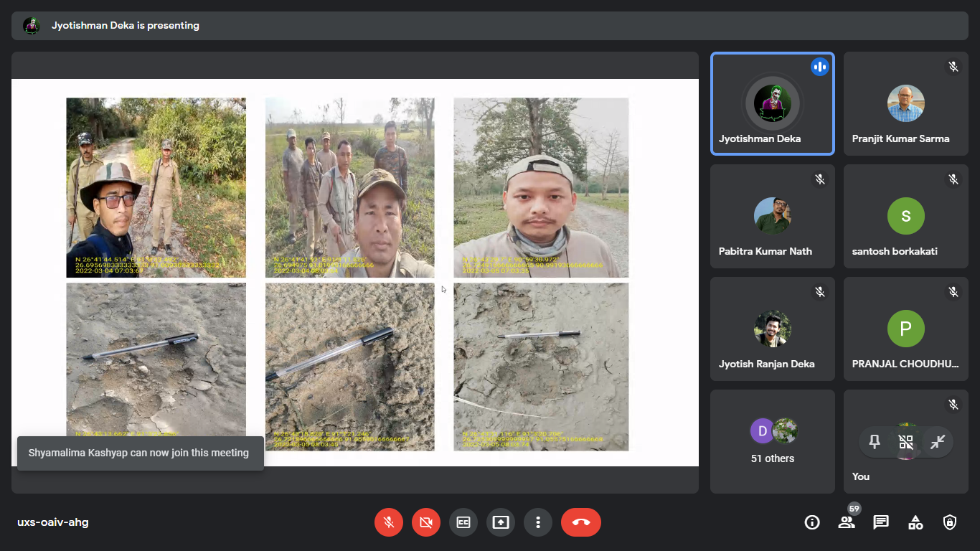The image size is (980, 551).
Task: Turn on the camera
Action: click(x=426, y=522)
